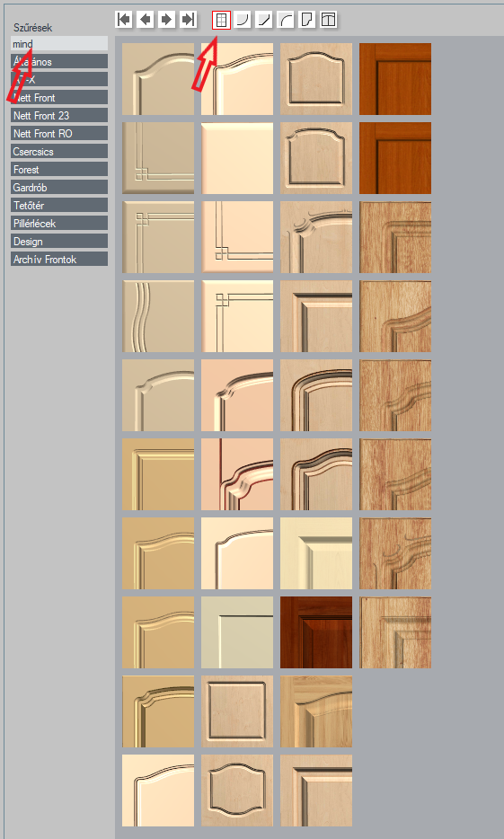
Task: Select the T-divided cabinet icon
Action: pyautogui.click(x=329, y=20)
